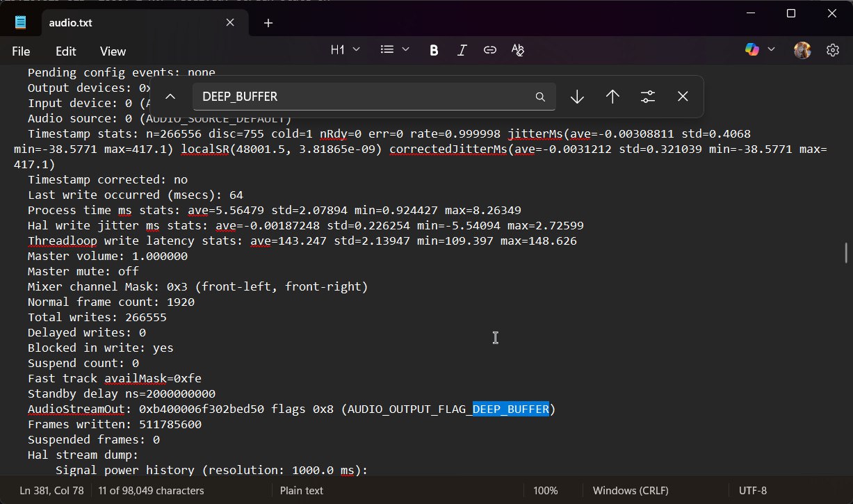Click the text 'Fast track availMask=0xfe'
Image resolution: width=853 pixels, height=504 pixels.
pos(115,378)
